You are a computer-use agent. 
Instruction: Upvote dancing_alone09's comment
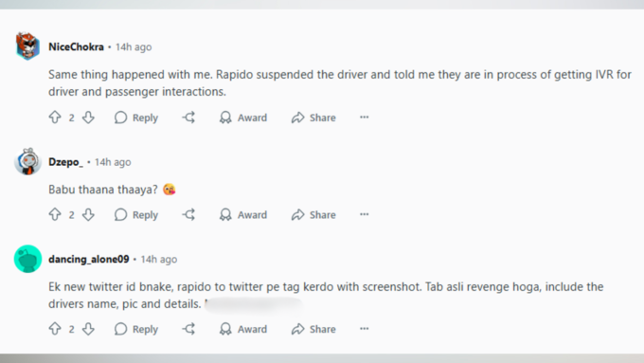(55, 329)
